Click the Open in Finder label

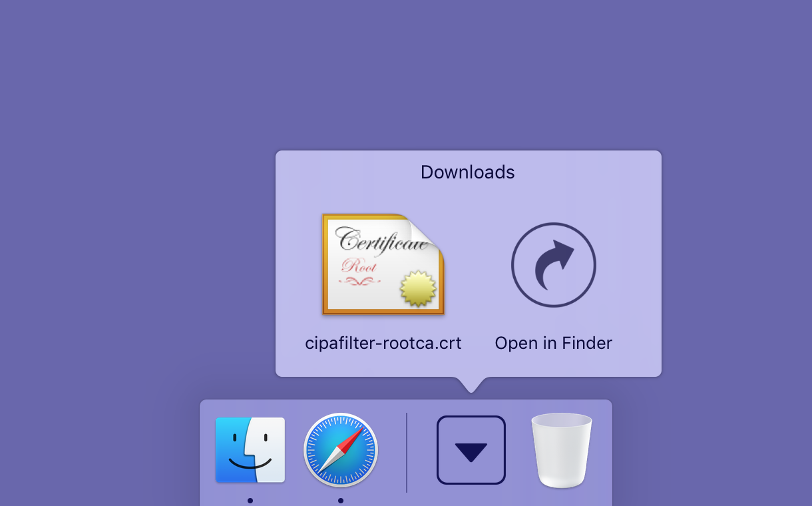(553, 343)
